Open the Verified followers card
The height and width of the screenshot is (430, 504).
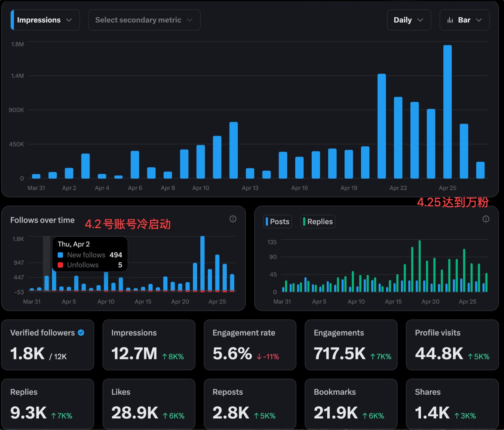pos(48,345)
